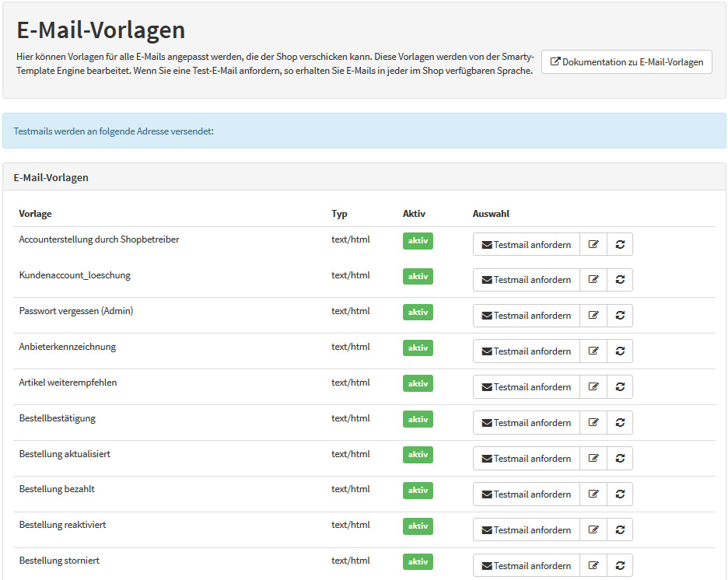Reset the Kundenaccount_loeschung template

[x=620, y=280]
